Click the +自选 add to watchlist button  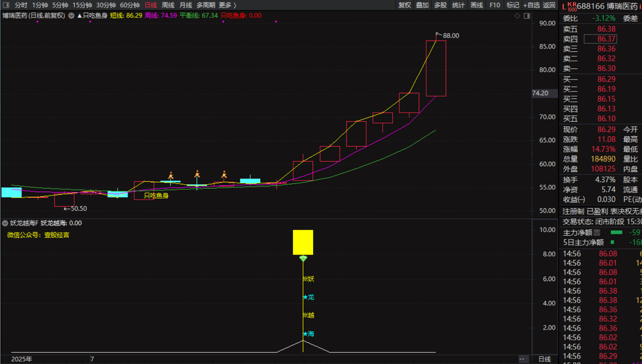pos(531,5)
